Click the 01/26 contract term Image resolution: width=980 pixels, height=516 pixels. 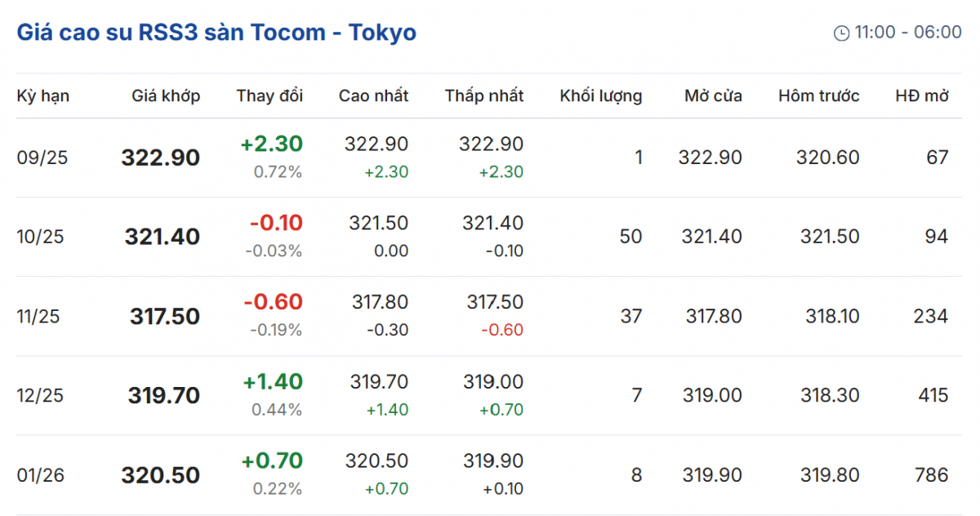(39, 474)
